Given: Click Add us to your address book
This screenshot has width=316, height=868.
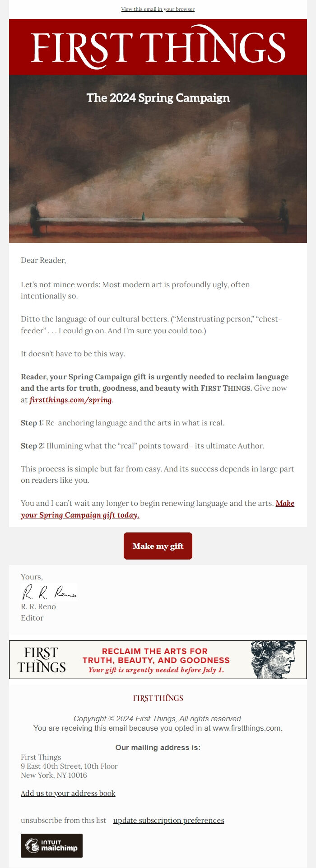Looking at the screenshot, I should coord(68,793).
